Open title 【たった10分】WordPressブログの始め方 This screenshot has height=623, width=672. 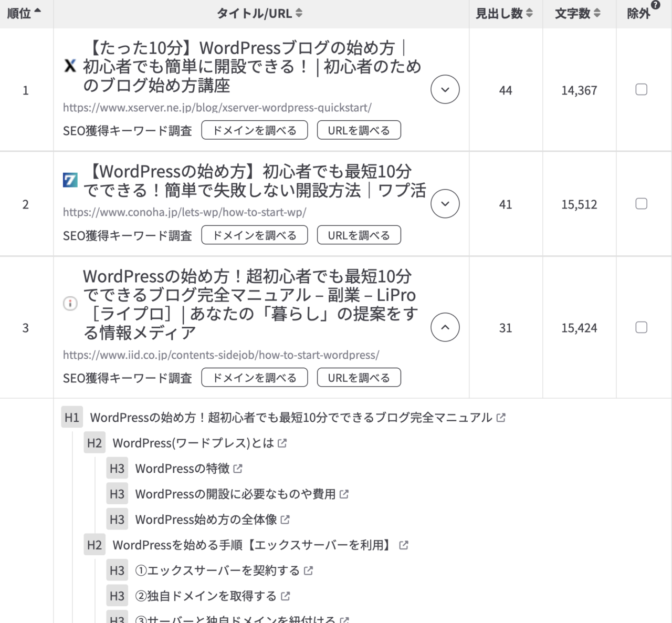pyautogui.click(x=252, y=67)
